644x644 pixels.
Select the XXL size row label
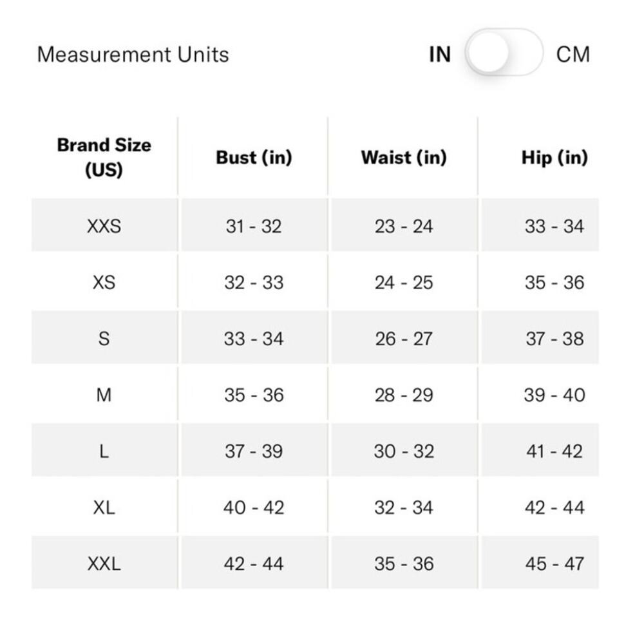pyautogui.click(x=104, y=563)
